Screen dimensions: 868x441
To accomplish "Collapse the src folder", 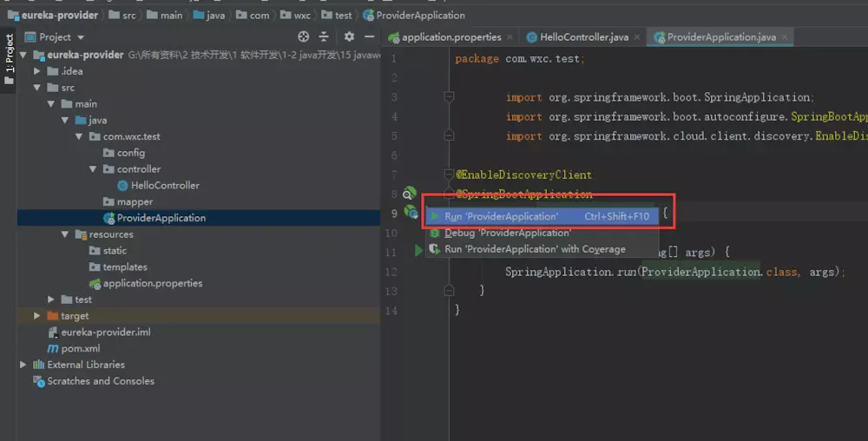I will tap(37, 88).
